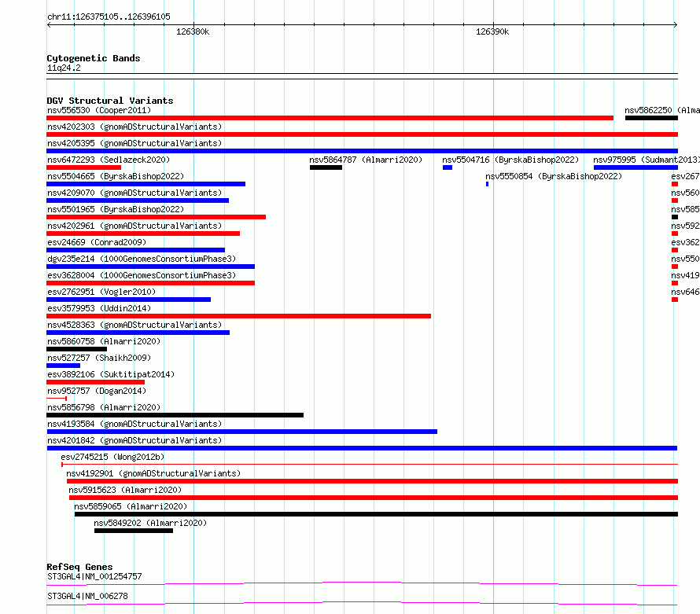Click the esv2762951 (Vogler2010) label
Viewport: 700px width, 614px height.
[101, 292]
